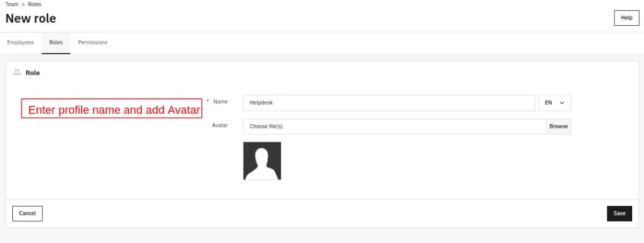644x243 pixels.
Task: Cancel the new role form
Action: coord(27,213)
